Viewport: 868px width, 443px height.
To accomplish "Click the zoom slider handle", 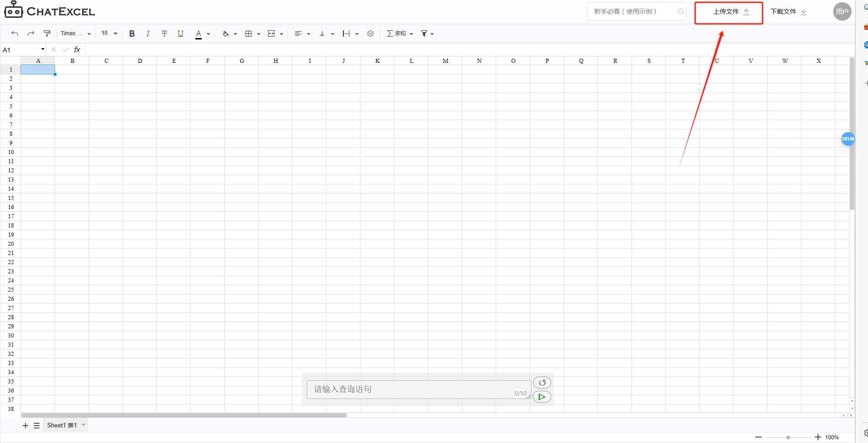I will [x=788, y=437].
